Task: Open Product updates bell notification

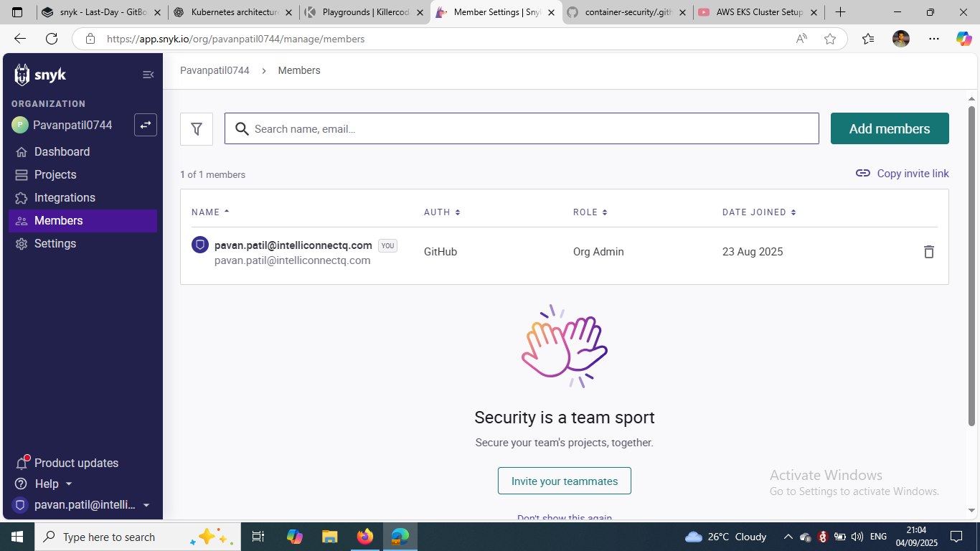Action: click(x=22, y=463)
